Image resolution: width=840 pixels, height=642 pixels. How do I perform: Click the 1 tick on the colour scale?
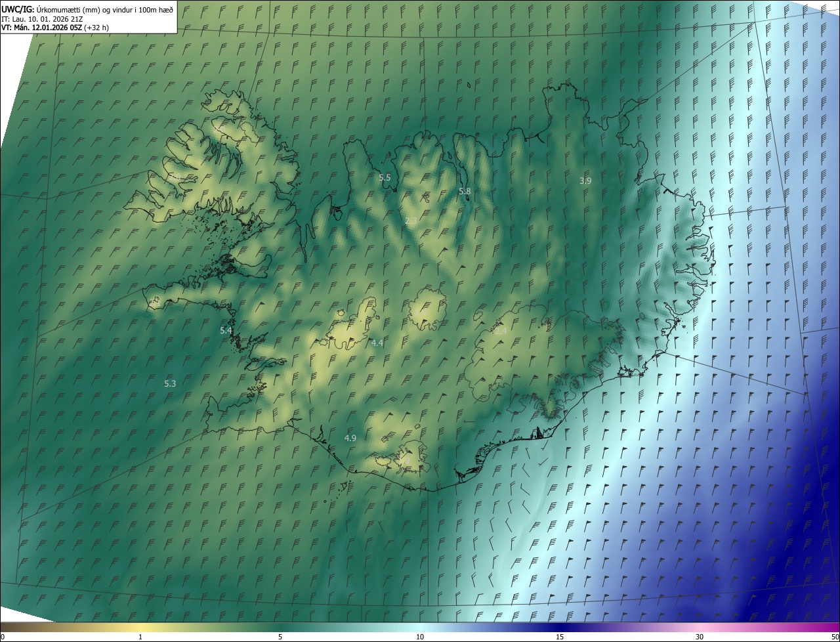[x=140, y=637]
